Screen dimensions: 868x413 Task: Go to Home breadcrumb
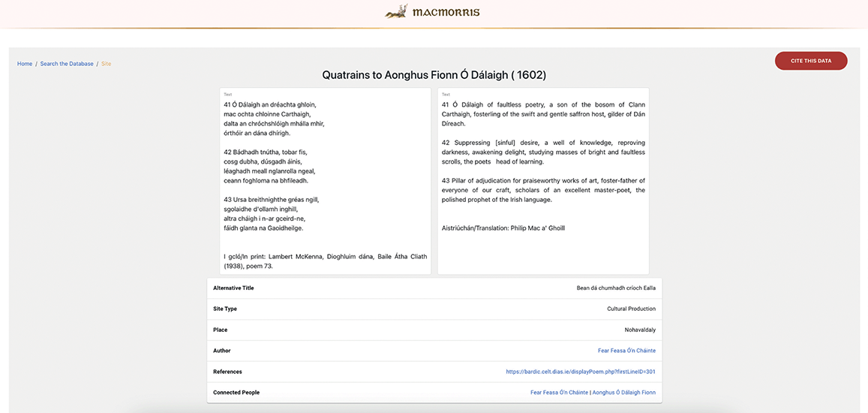click(25, 64)
